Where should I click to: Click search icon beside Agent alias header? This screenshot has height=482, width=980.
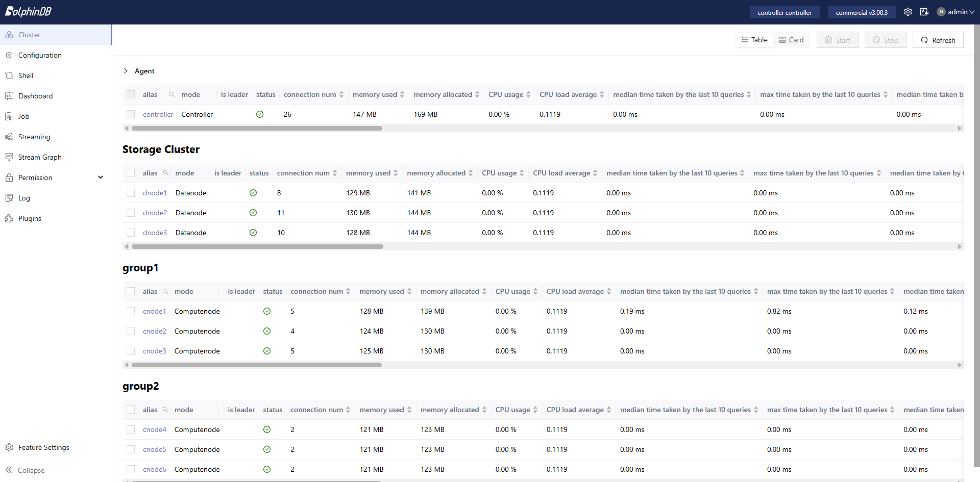pos(172,94)
